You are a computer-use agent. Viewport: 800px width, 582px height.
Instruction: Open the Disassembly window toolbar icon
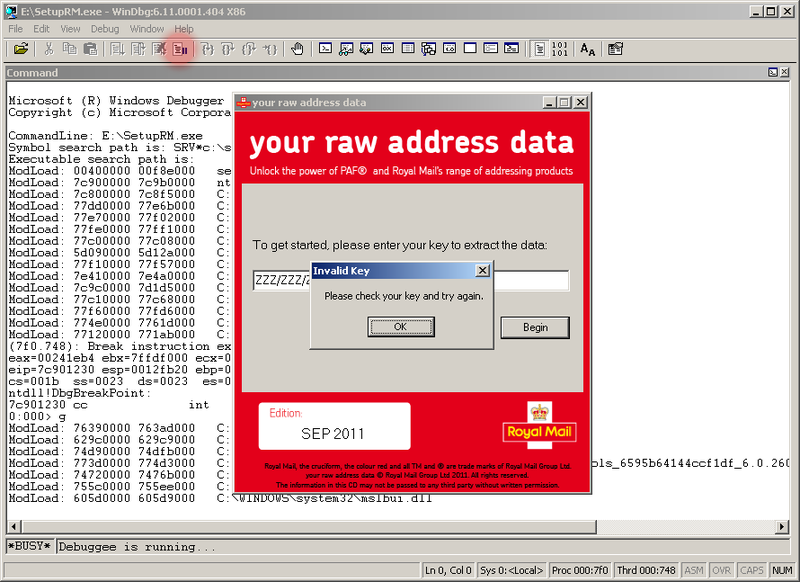pyautogui.click(x=449, y=49)
